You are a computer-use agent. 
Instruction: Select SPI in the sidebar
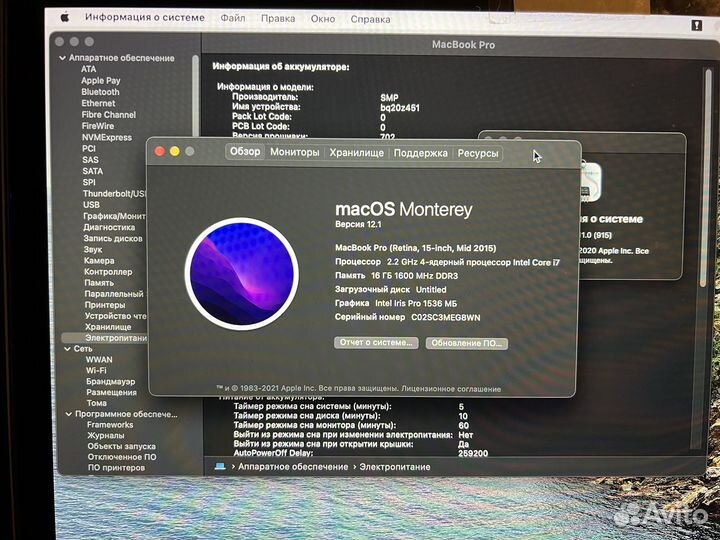[x=89, y=182]
